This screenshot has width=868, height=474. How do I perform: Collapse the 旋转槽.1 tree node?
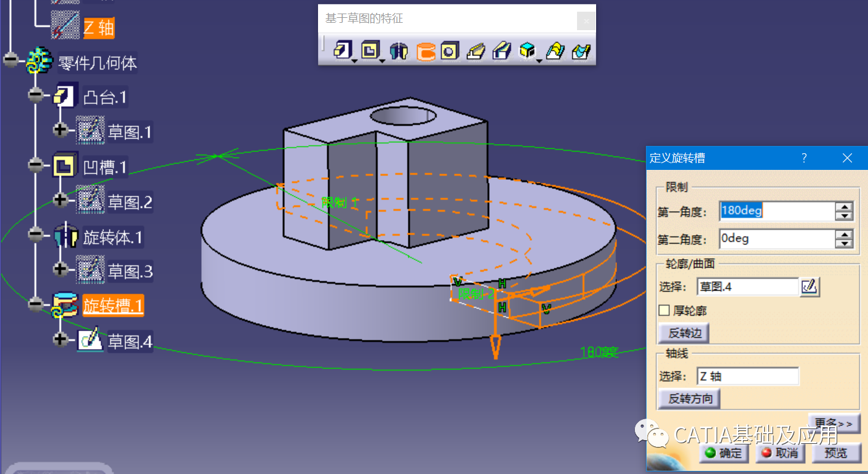36,303
